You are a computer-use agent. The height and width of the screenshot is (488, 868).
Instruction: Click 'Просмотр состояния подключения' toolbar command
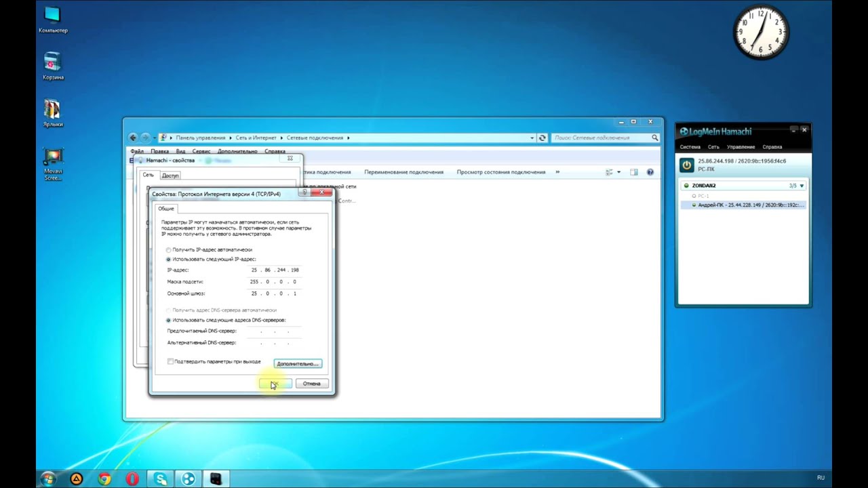tap(501, 172)
